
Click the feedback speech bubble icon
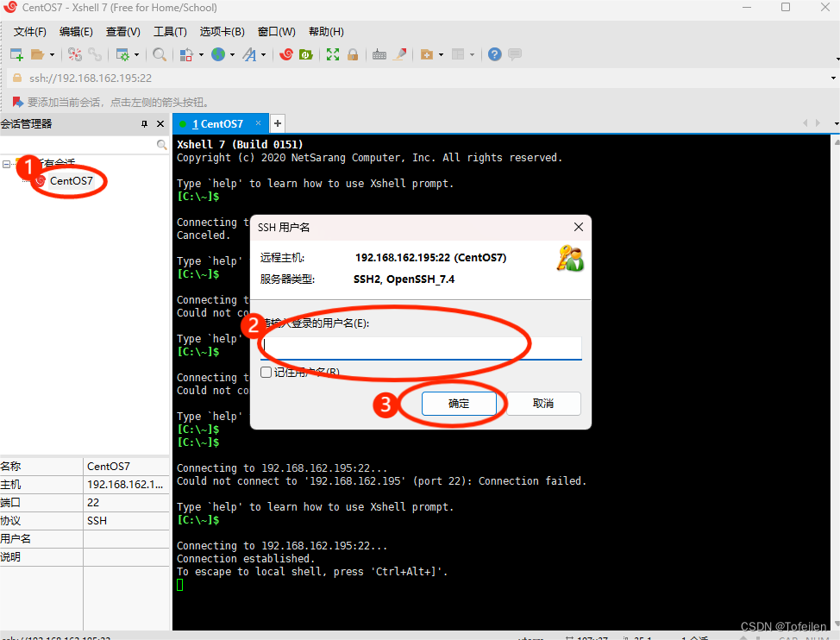pyautogui.click(x=515, y=54)
